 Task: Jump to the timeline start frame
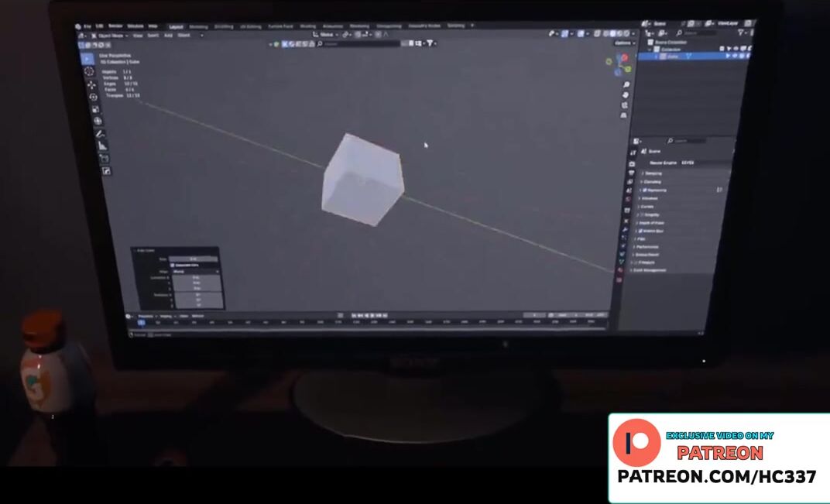click(x=354, y=316)
